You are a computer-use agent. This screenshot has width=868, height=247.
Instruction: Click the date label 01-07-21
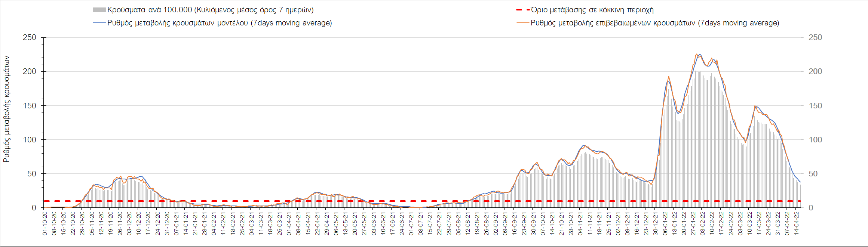coord(411,223)
